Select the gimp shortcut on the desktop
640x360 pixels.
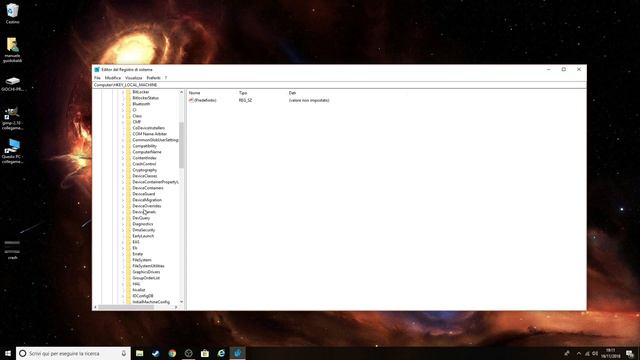tap(12, 118)
